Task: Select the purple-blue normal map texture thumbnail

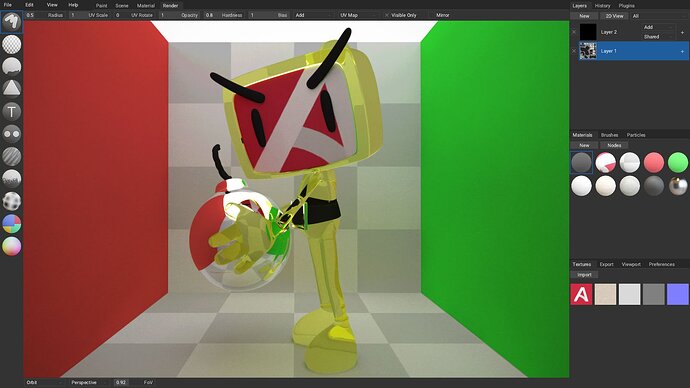Action: [x=678, y=294]
